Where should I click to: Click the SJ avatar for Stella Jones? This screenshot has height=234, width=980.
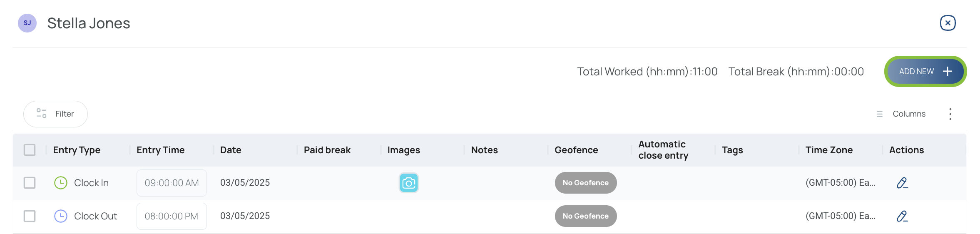(27, 23)
